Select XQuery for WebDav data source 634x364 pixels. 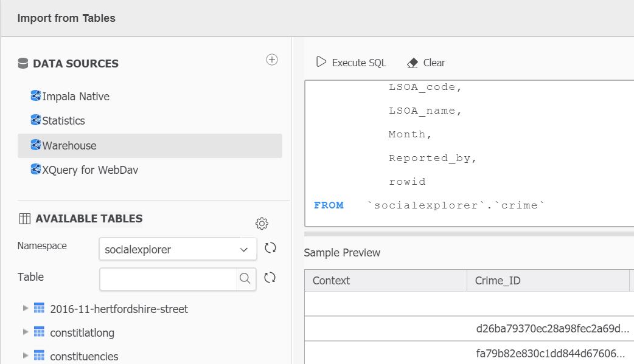click(x=89, y=170)
